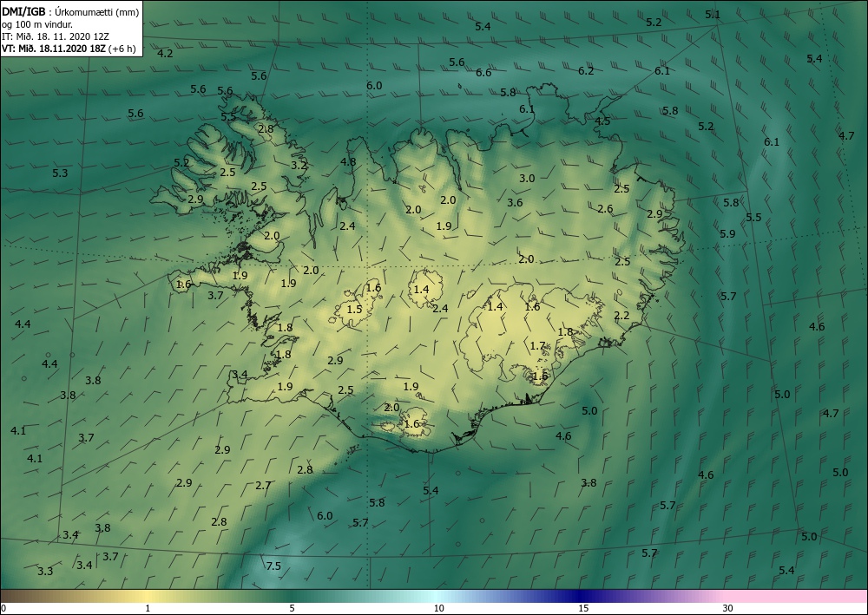Click the 30 tick label on the colour scale
Viewport: 868px width, 615px height.
click(x=727, y=608)
